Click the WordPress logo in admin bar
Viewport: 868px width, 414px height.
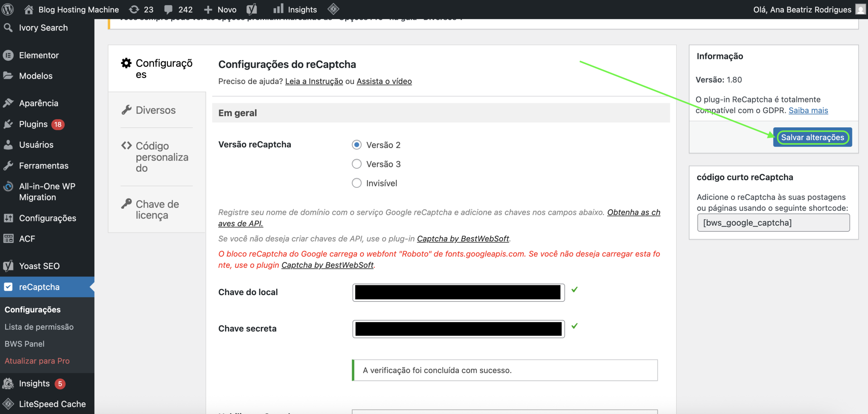pyautogui.click(x=7, y=9)
